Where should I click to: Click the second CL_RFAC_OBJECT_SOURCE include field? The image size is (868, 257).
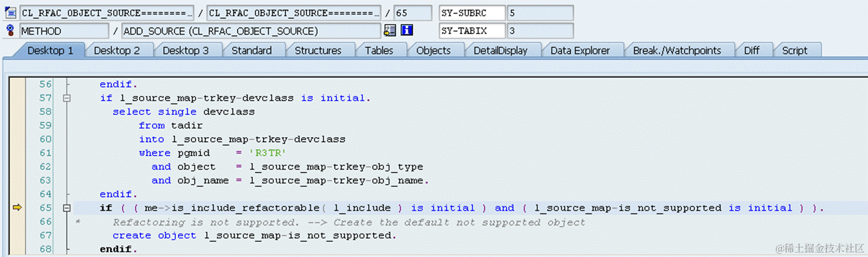click(294, 13)
